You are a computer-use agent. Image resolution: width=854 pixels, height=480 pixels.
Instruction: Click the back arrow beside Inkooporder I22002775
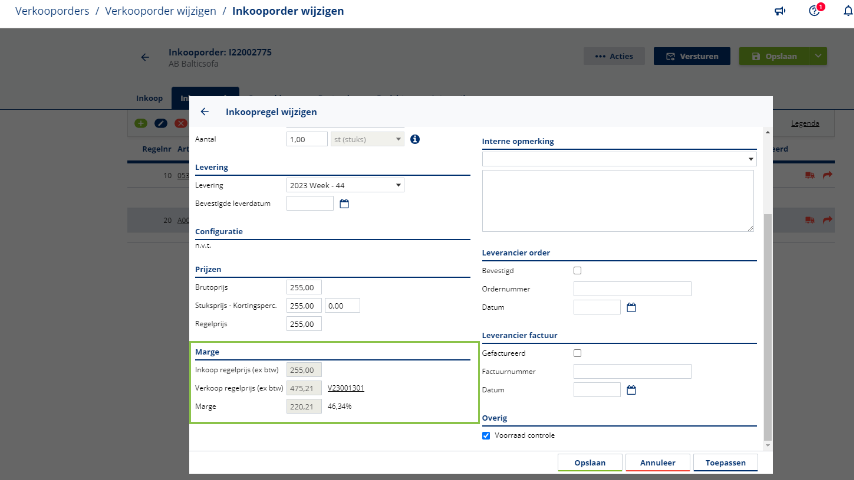[145, 57]
